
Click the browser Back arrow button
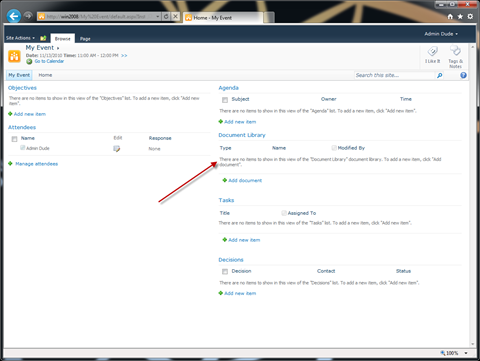[14, 16]
